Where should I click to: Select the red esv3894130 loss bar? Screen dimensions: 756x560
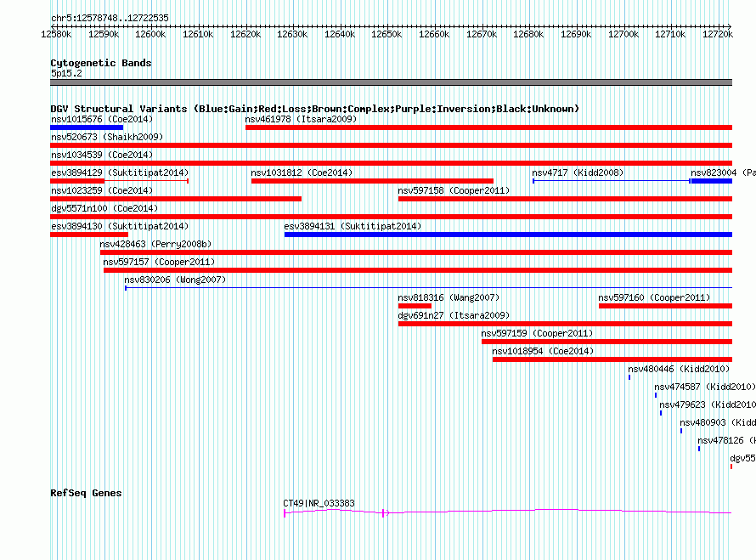tap(89, 235)
